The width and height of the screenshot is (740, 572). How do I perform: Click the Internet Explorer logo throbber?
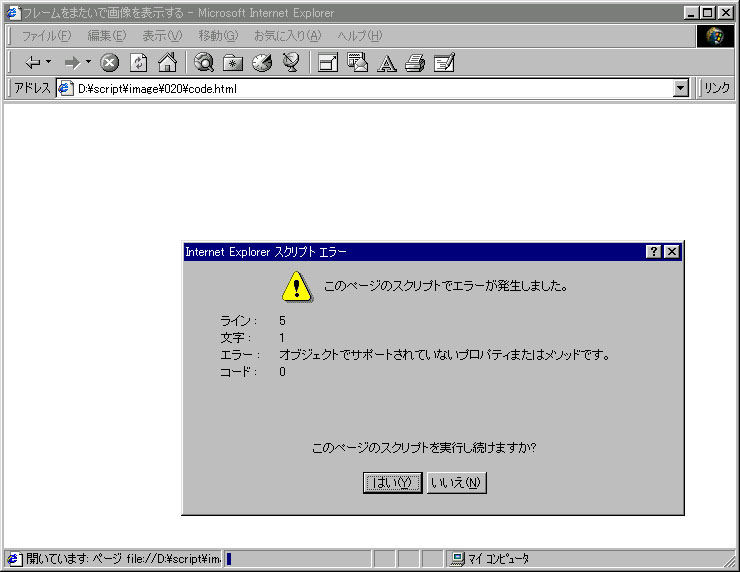(x=715, y=36)
